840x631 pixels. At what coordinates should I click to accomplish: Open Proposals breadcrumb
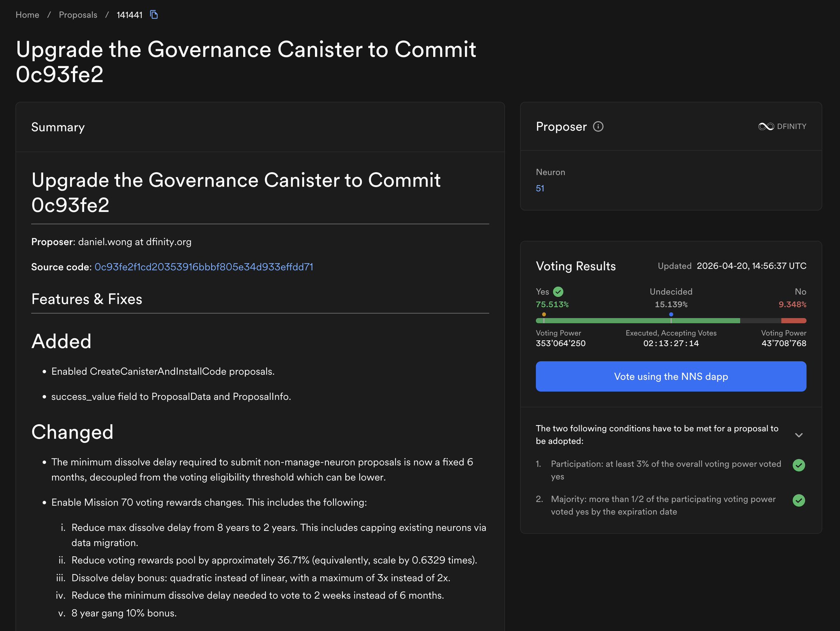pyautogui.click(x=78, y=15)
